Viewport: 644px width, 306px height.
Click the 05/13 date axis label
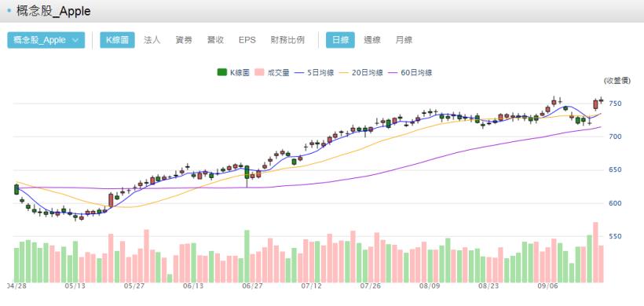click(x=75, y=286)
